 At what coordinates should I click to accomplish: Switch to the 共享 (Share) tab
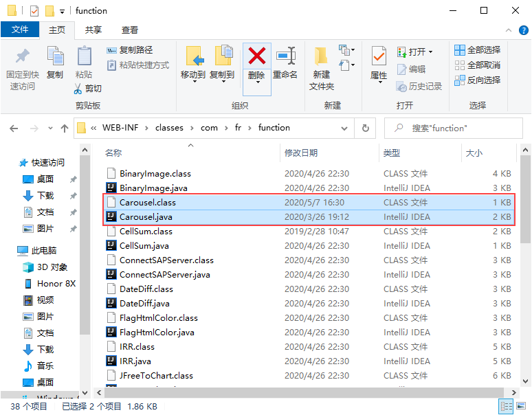pyautogui.click(x=93, y=30)
